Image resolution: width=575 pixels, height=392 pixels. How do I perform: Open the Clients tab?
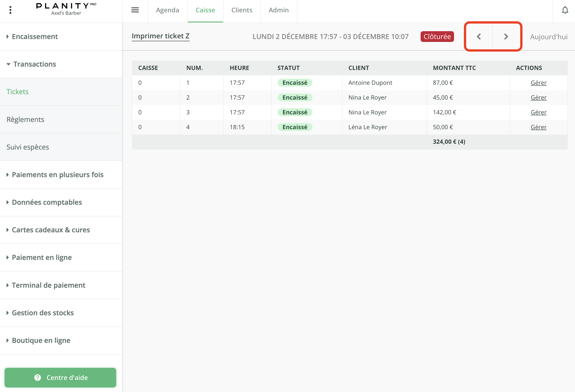(242, 10)
